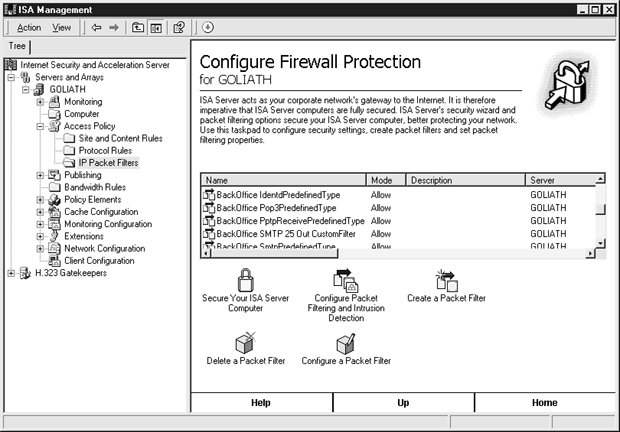This screenshot has height=432, width=620.
Task: Select the Protocol Rules tree item
Action: click(105, 150)
